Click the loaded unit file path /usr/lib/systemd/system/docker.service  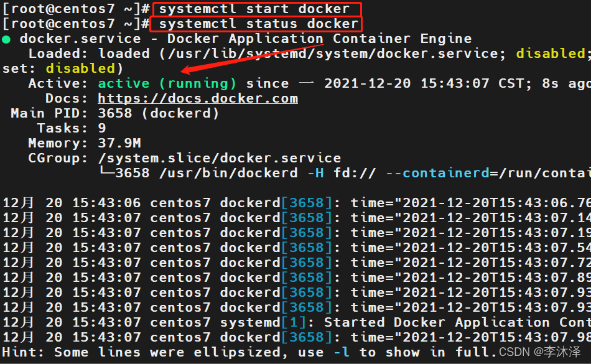(x=333, y=54)
